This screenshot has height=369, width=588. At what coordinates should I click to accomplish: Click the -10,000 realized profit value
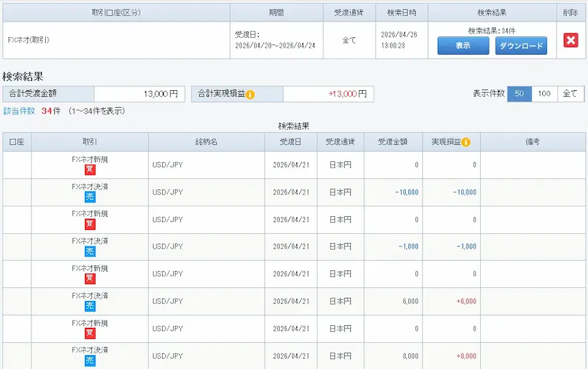tap(465, 193)
